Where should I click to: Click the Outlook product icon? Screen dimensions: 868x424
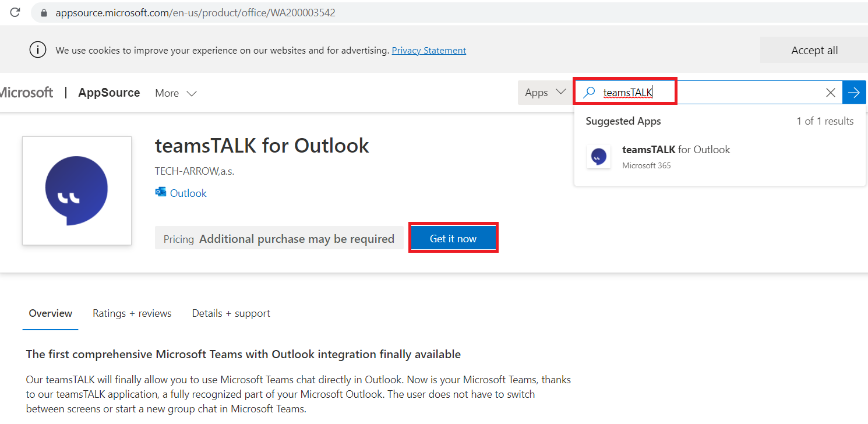pos(160,191)
